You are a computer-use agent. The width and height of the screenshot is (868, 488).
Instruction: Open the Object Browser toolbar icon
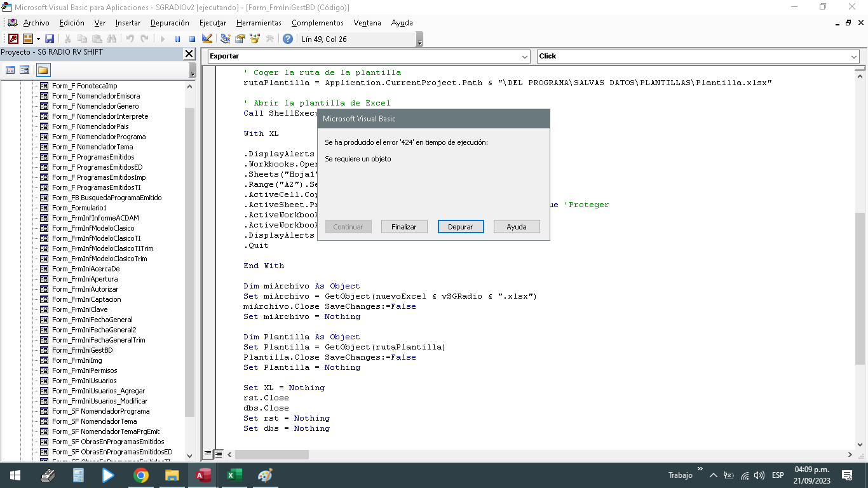click(255, 39)
